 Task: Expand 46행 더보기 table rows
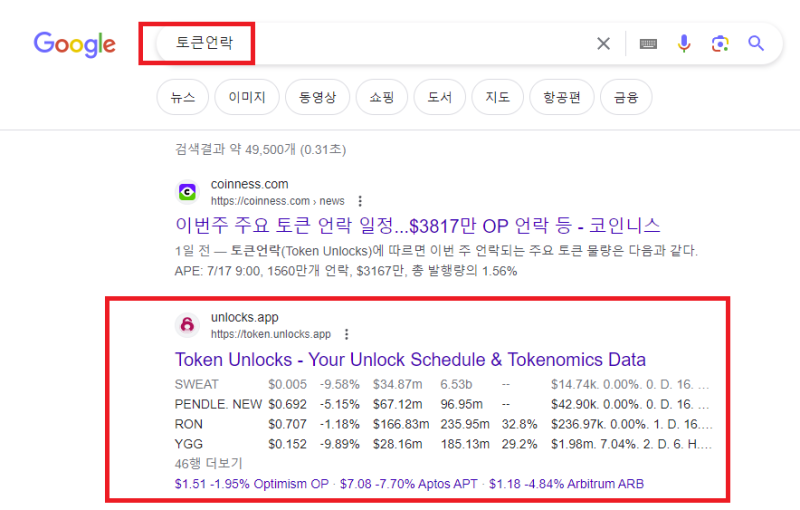click(x=208, y=464)
